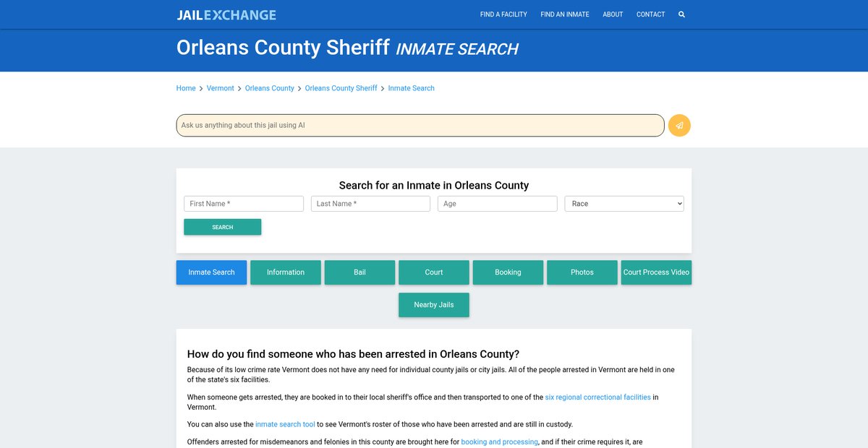Viewport: 868px width, 448px height.
Task: Click the Age input field
Action: 497,204
